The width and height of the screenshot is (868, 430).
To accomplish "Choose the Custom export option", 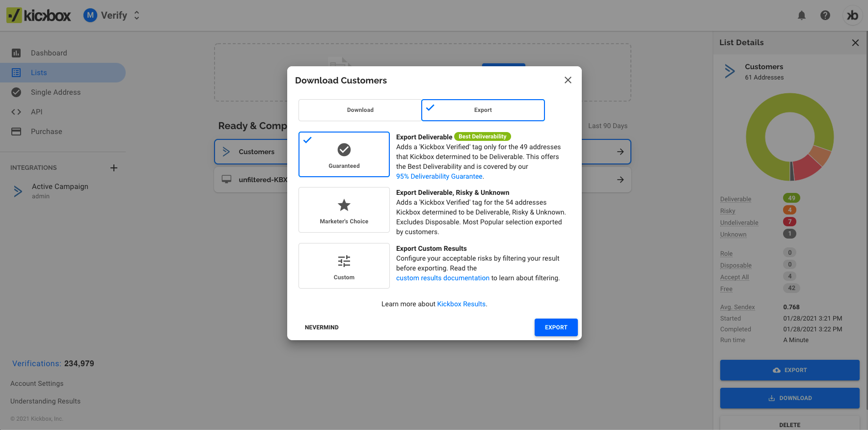I will click(x=344, y=266).
